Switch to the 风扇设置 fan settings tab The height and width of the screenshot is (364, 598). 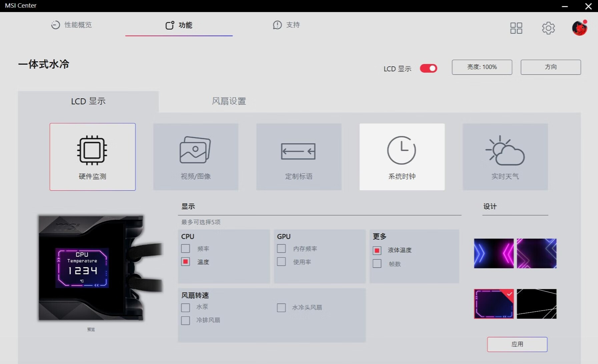[x=229, y=101]
